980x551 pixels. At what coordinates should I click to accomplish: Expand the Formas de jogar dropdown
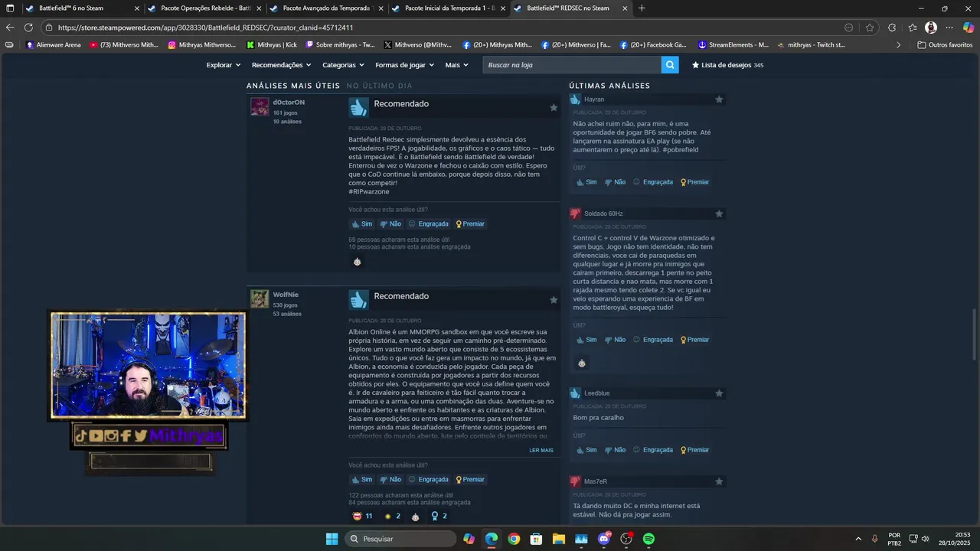click(404, 65)
